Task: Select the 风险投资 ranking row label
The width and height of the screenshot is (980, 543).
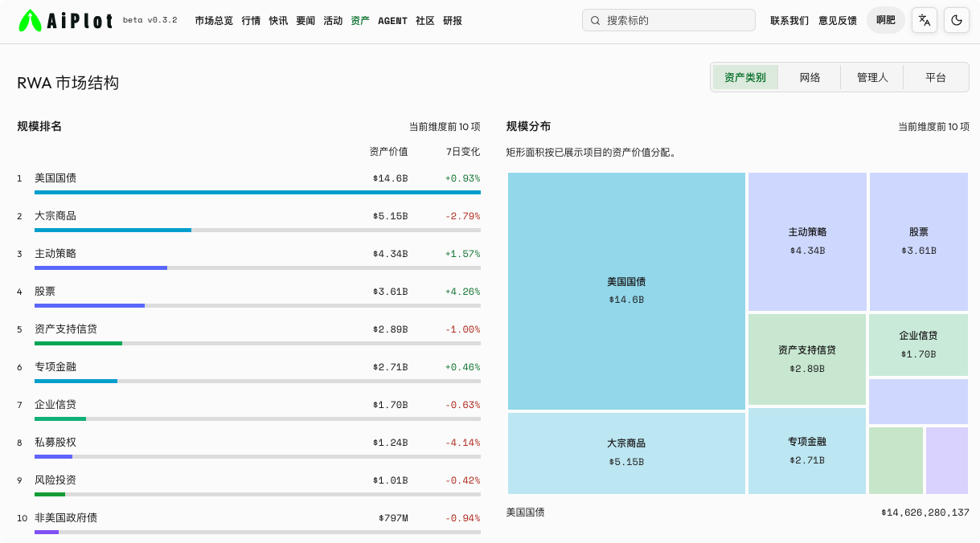Action: coord(55,480)
